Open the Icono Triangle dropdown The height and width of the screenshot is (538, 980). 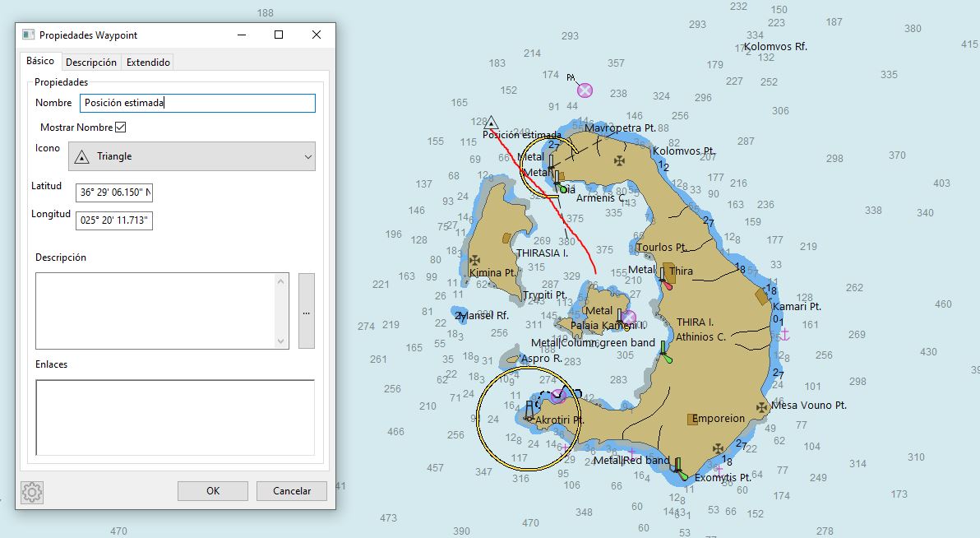click(x=192, y=156)
